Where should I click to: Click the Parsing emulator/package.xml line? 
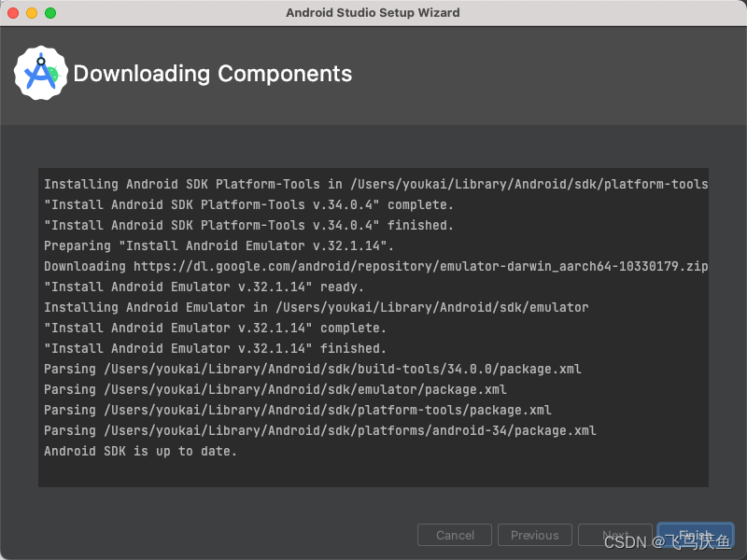pos(275,389)
